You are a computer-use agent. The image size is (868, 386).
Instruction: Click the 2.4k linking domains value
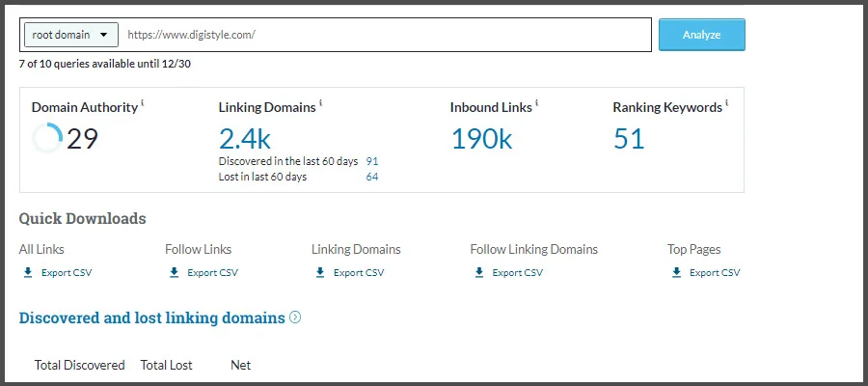coord(246,138)
